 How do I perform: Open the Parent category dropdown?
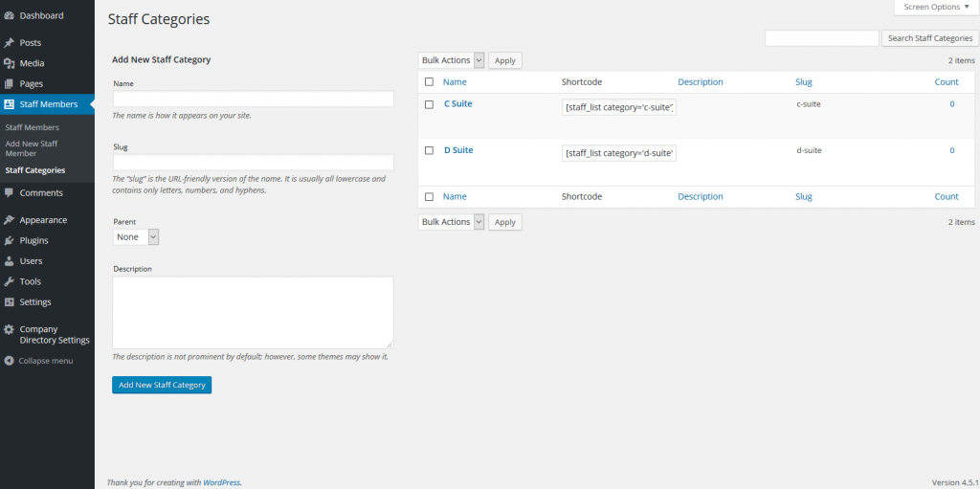(136, 236)
